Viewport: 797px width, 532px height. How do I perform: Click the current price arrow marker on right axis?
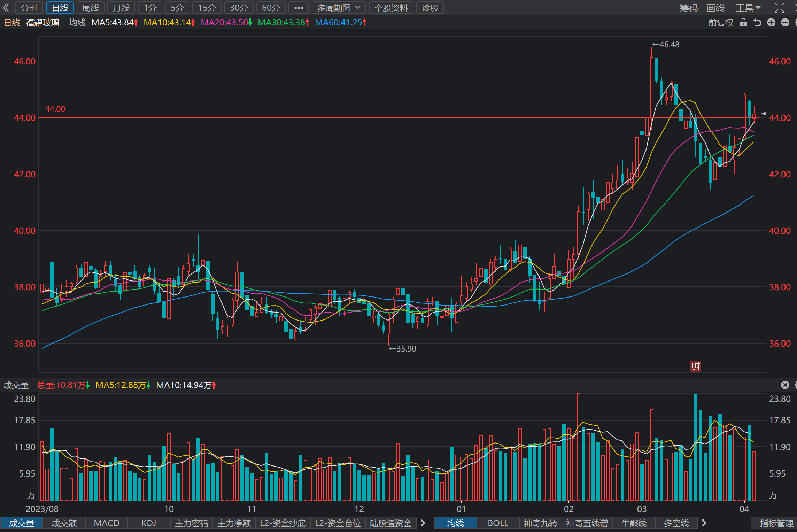point(763,114)
